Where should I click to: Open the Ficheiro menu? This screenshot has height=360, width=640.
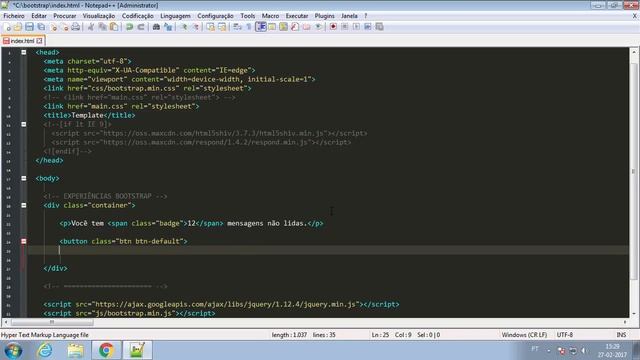(x=14, y=16)
